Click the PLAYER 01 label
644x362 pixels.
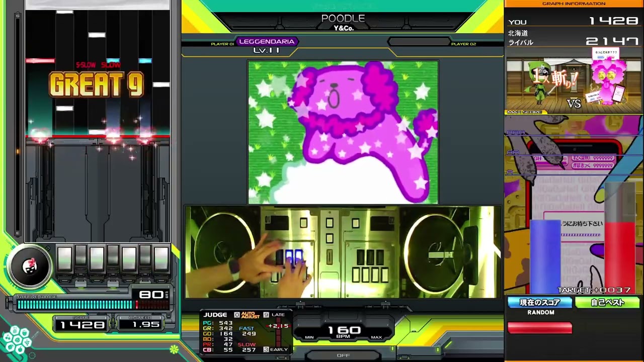(222, 44)
